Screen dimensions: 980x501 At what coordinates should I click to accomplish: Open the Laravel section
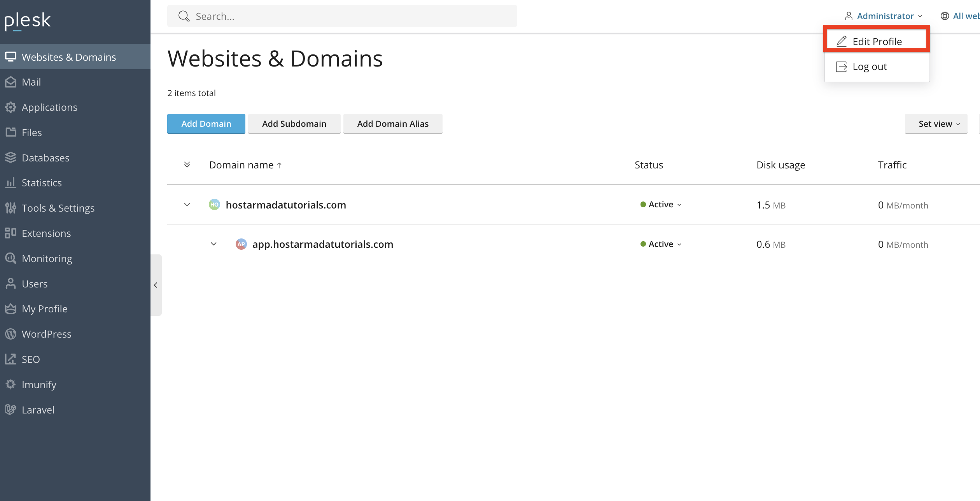click(x=75, y=410)
